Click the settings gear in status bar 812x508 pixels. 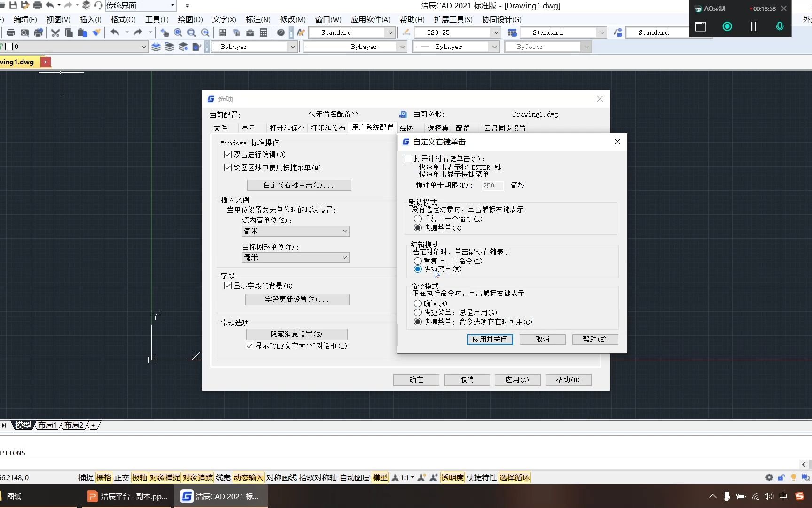(x=769, y=477)
